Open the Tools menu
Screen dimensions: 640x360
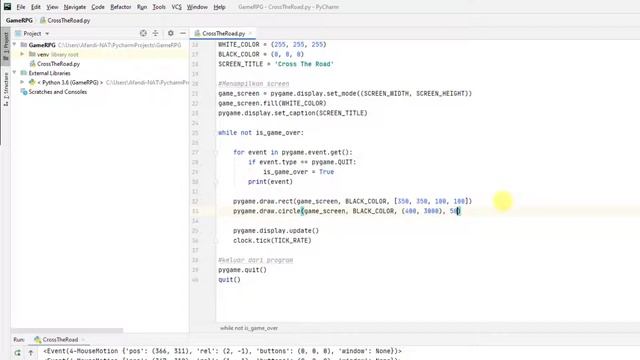[159, 7]
